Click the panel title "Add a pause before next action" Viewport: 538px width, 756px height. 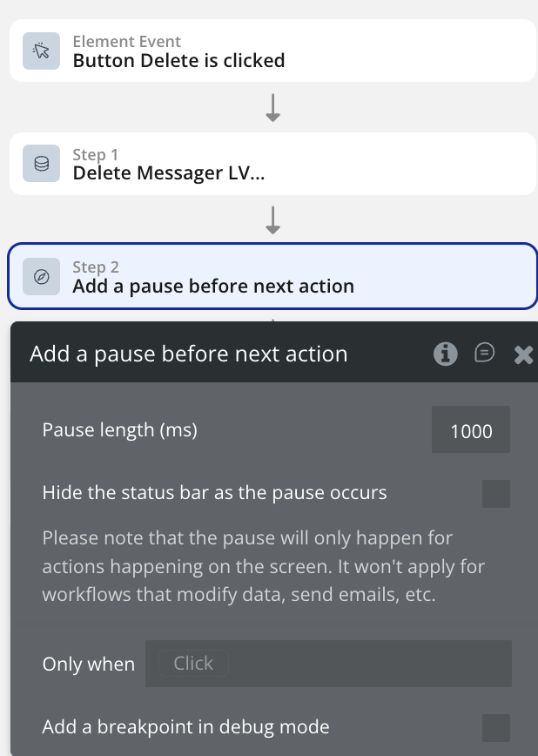click(188, 354)
